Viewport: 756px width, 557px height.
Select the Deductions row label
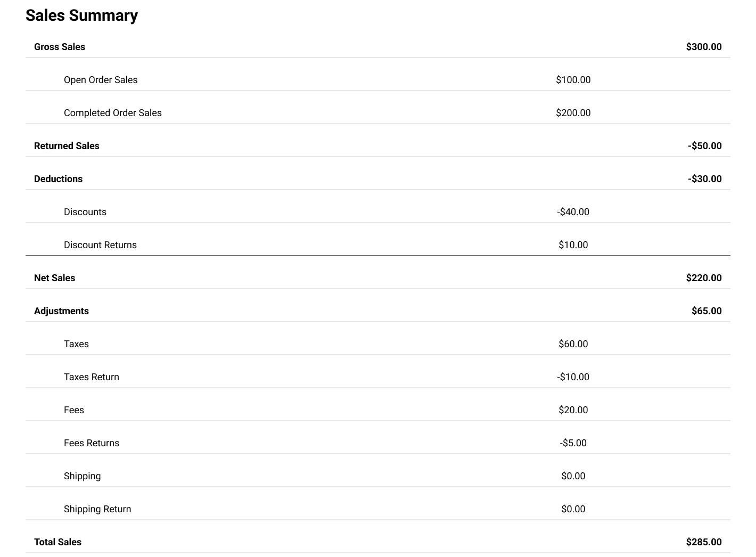[x=59, y=179]
